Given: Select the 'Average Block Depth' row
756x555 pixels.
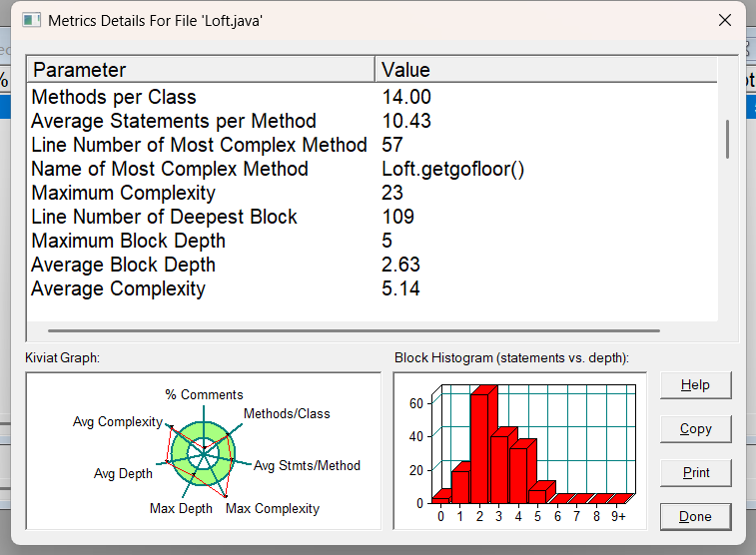Looking at the screenshot, I should pos(373,265).
